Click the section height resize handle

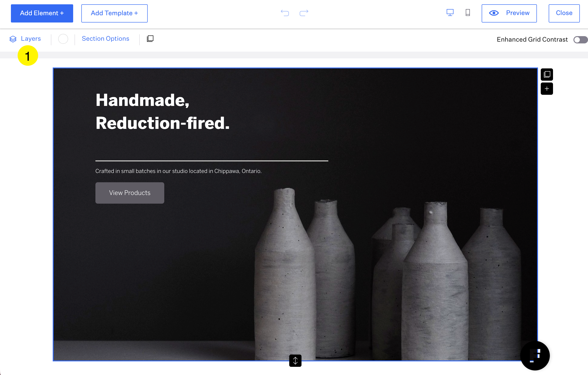pyautogui.click(x=295, y=361)
